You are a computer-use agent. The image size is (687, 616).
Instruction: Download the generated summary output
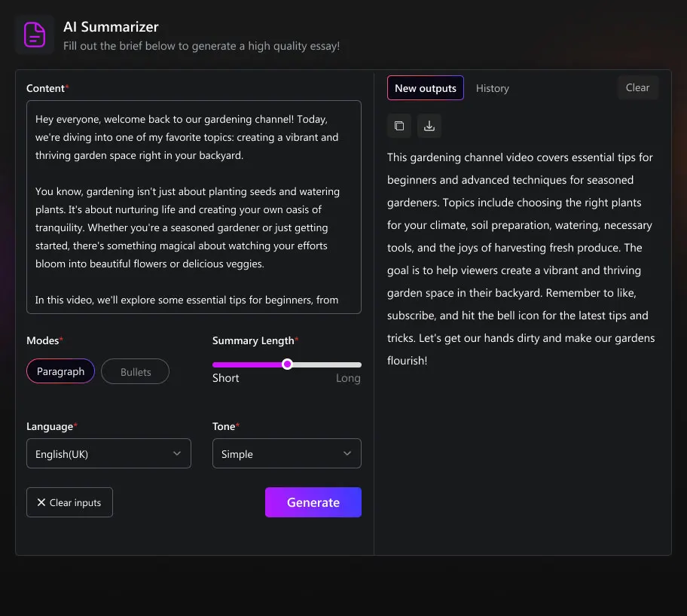click(x=429, y=127)
